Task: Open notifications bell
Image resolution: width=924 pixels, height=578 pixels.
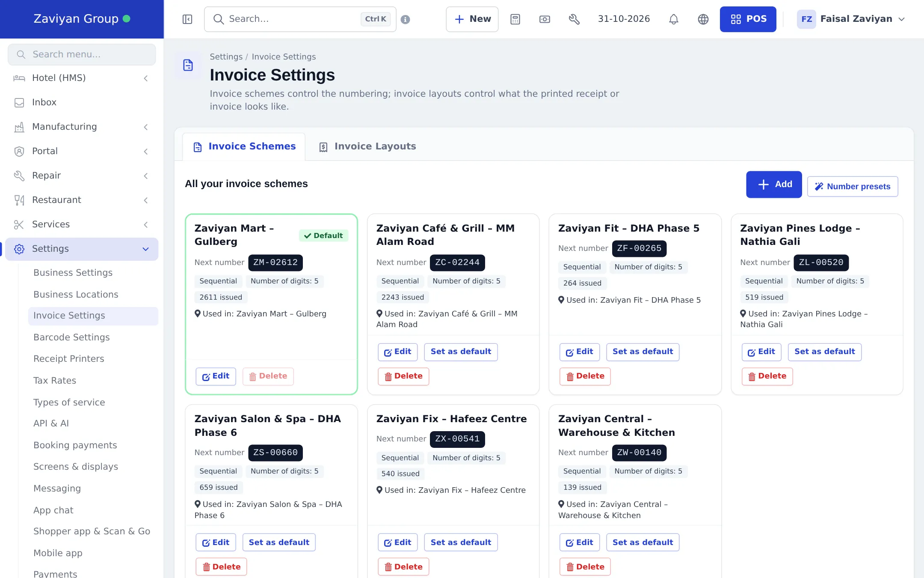Action: coord(674,19)
